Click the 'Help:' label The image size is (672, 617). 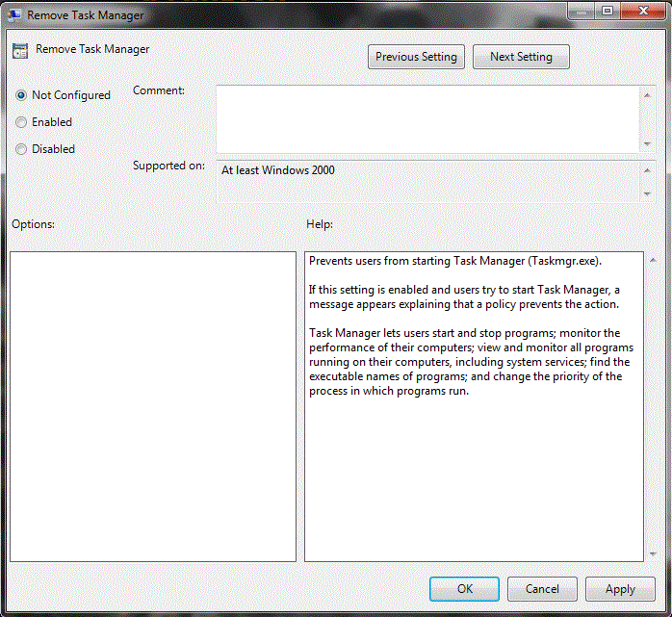tap(320, 224)
